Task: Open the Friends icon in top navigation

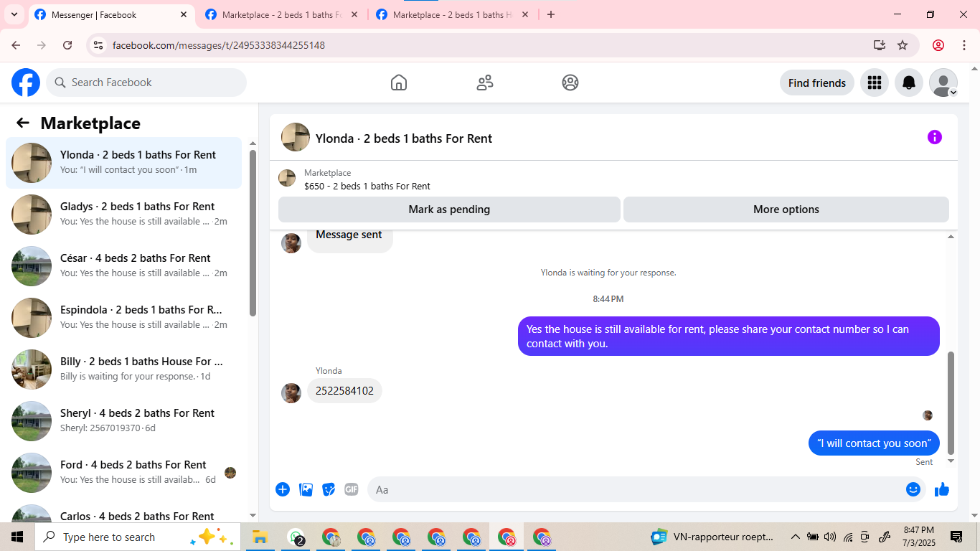Action: tap(485, 83)
